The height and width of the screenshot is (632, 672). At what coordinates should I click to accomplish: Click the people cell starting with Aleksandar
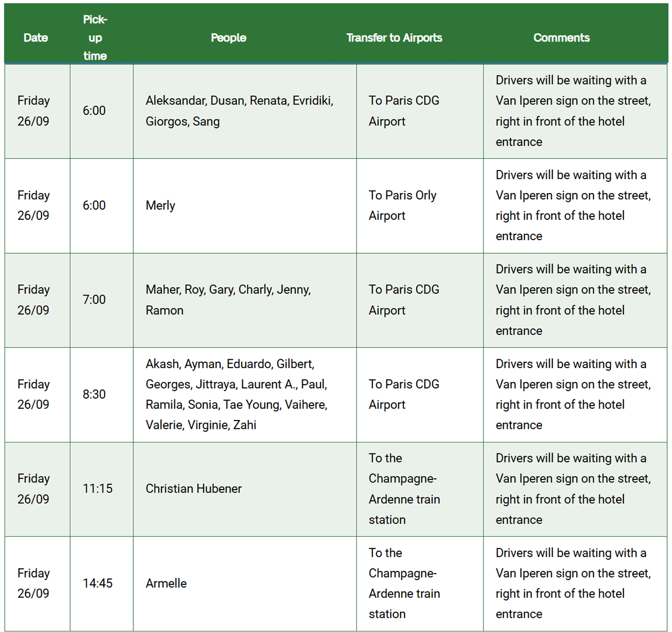pyautogui.click(x=239, y=111)
